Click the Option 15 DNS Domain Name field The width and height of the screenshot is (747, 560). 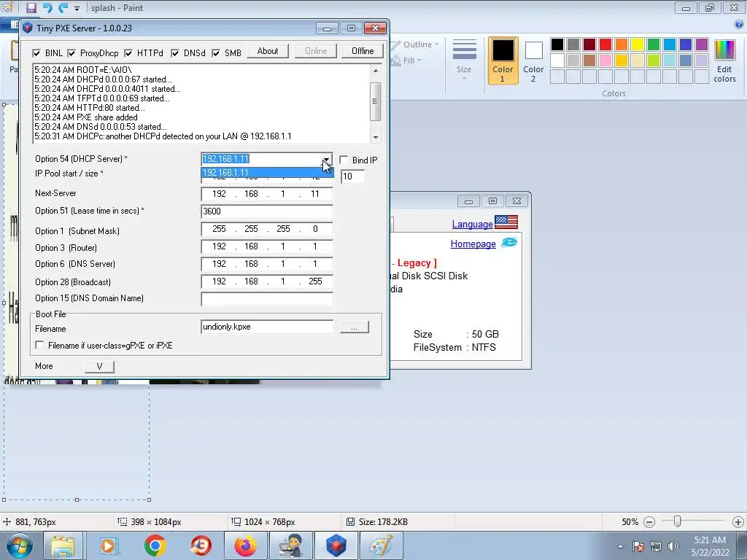click(x=267, y=298)
